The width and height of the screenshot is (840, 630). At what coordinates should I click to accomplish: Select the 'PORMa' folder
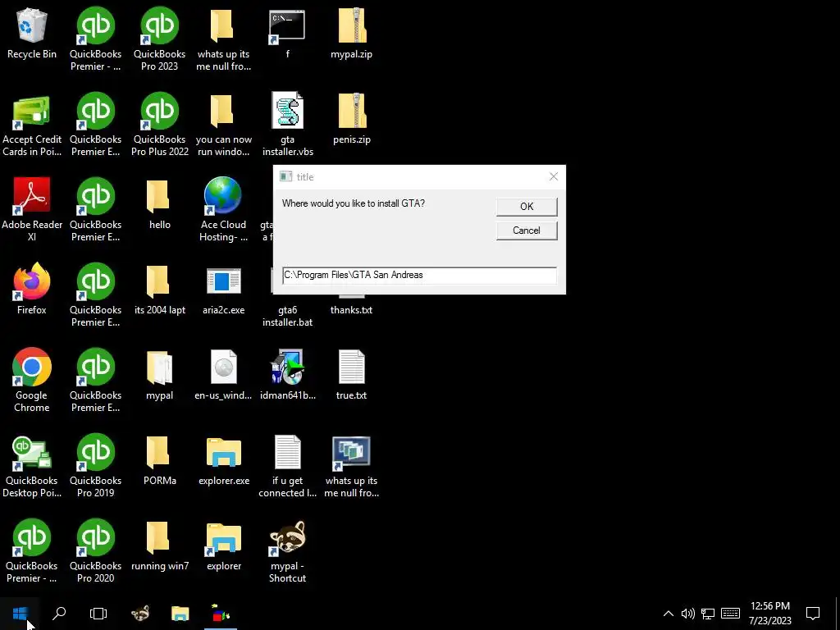[160, 460]
